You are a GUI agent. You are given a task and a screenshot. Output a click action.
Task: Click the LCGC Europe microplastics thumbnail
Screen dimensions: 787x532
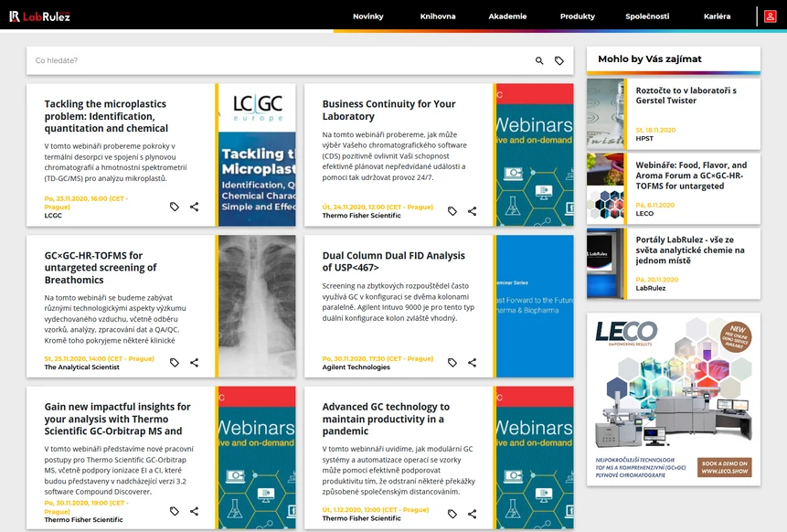[x=257, y=154]
